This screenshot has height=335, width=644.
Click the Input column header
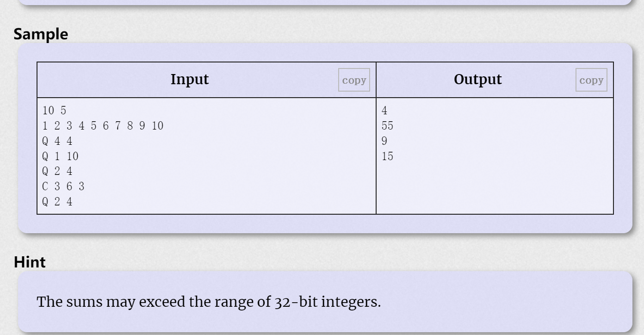pyautogui.click(x=190, y=80)
